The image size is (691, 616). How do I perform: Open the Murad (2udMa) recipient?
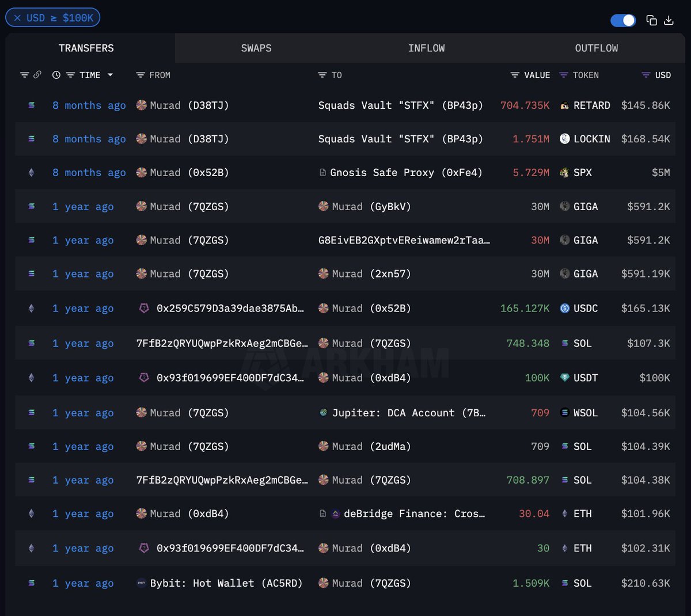pos(371,446)
